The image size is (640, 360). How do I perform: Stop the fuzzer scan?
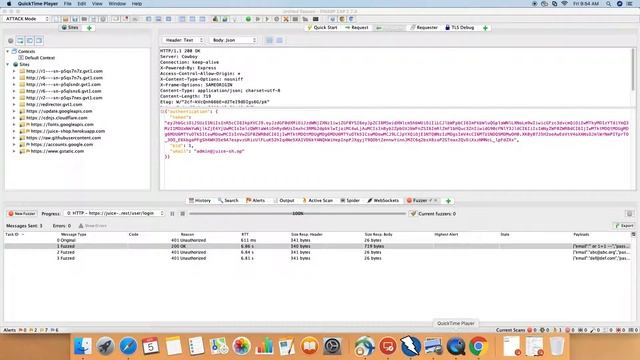click(182, 213)
